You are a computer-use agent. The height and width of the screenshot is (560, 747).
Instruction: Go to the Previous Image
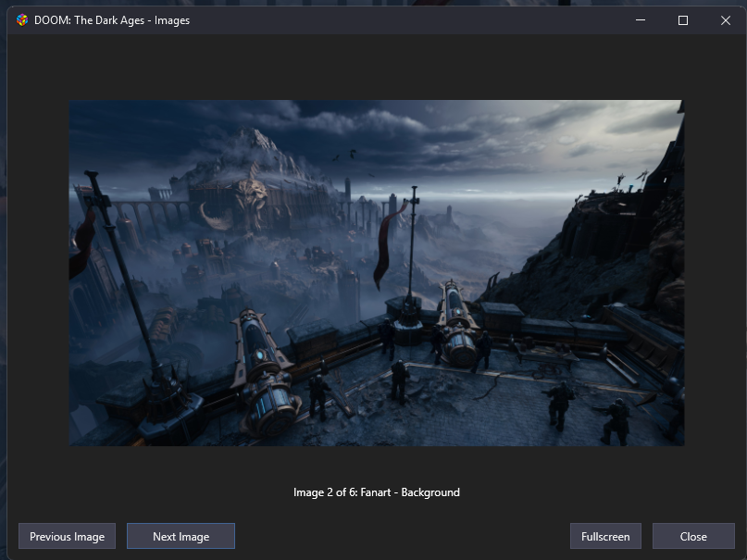(68, 536)
